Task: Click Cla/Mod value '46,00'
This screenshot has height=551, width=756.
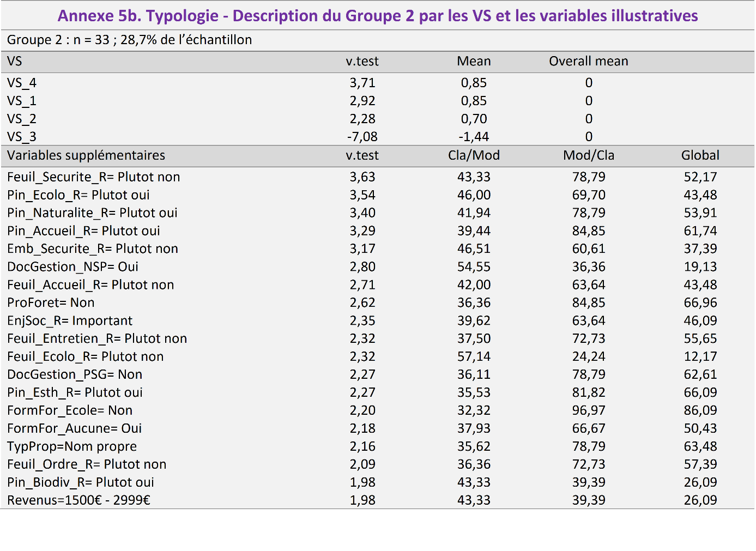Action: (474, 195)
